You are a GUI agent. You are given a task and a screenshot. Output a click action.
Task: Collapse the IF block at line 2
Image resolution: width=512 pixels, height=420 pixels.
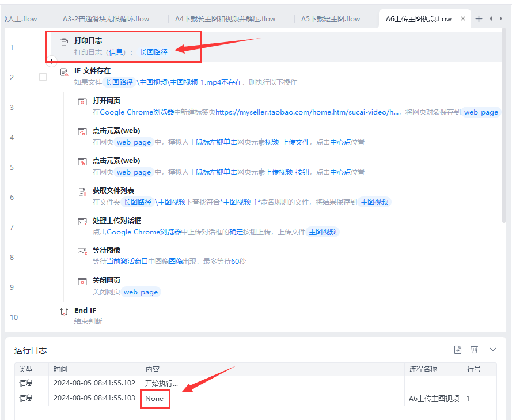[43, 77]
